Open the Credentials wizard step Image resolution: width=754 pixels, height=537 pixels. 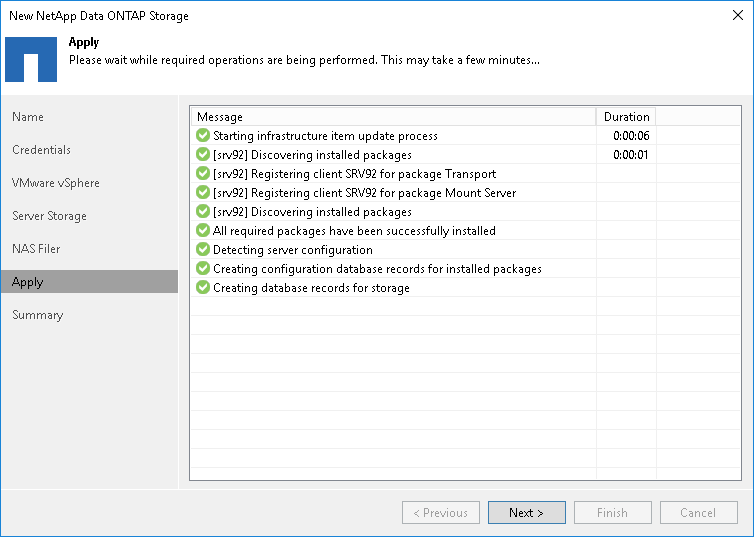[41, 150]
